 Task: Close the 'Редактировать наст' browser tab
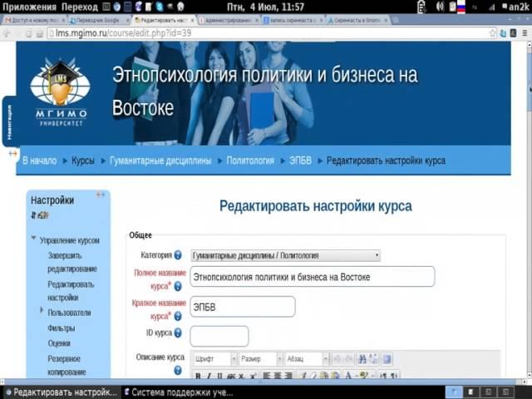pyautogui.click(x=192, y=20)
